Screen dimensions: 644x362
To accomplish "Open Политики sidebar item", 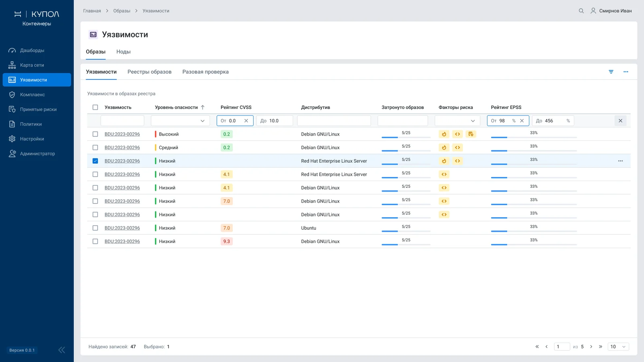I will pos(37,124).
